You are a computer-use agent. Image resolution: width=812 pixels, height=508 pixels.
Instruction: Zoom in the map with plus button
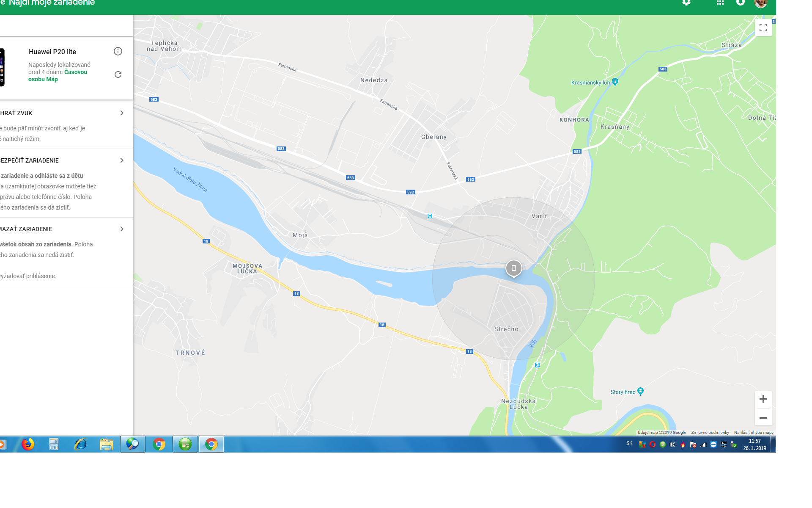pos(763,399)
